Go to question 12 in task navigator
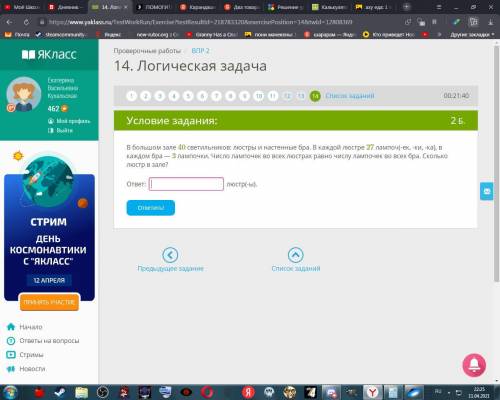Screen dimensions: 500x400 (x=287, y=96)
